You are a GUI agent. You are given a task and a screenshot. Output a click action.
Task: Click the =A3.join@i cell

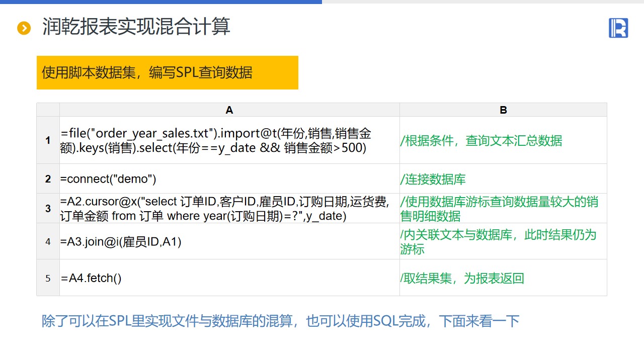[x=121, y=242]
